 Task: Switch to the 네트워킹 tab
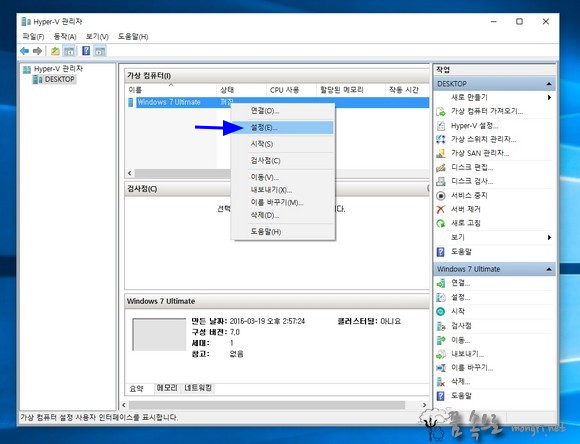pos(198,388)
